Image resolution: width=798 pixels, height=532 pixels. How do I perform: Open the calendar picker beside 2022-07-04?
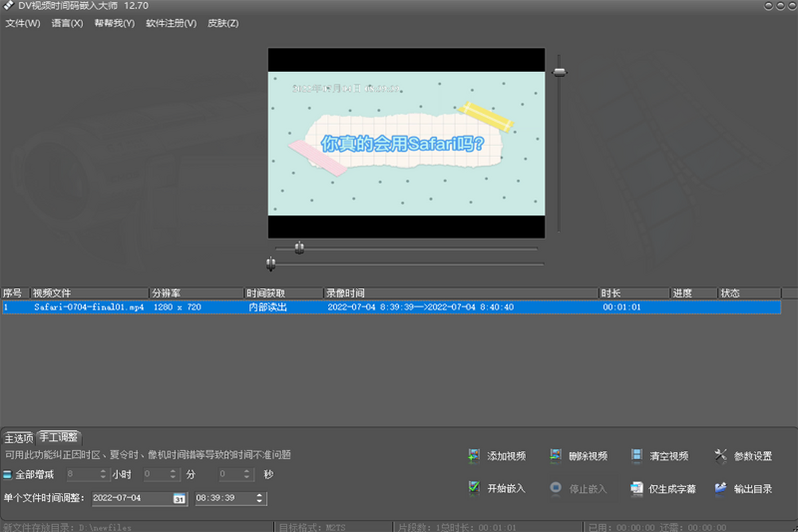pyautogui.click(x=180, y=498)
